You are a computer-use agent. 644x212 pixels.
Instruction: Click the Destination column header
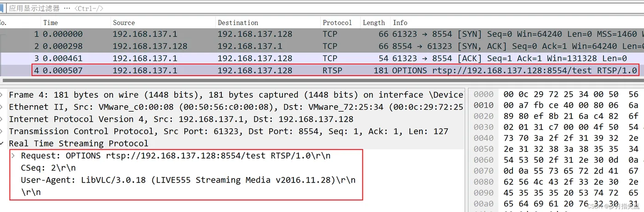[x=238, y=23]
